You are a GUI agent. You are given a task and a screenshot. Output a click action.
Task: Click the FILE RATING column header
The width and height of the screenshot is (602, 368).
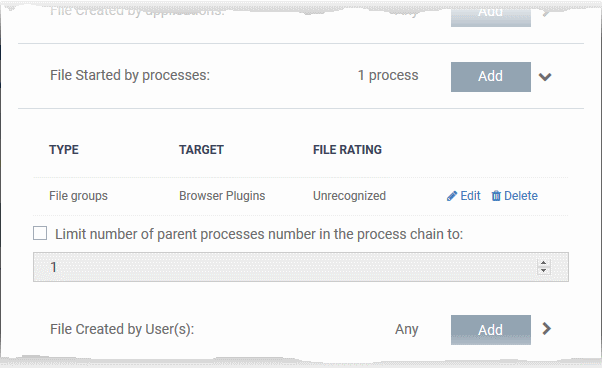click(347, 150)
